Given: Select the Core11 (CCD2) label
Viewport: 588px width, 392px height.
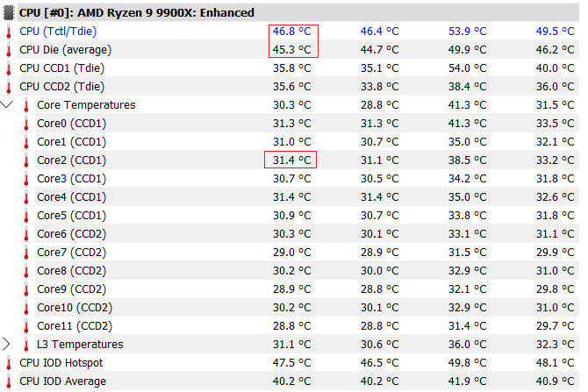Looking at the screenshot, I should click(75, 325).
